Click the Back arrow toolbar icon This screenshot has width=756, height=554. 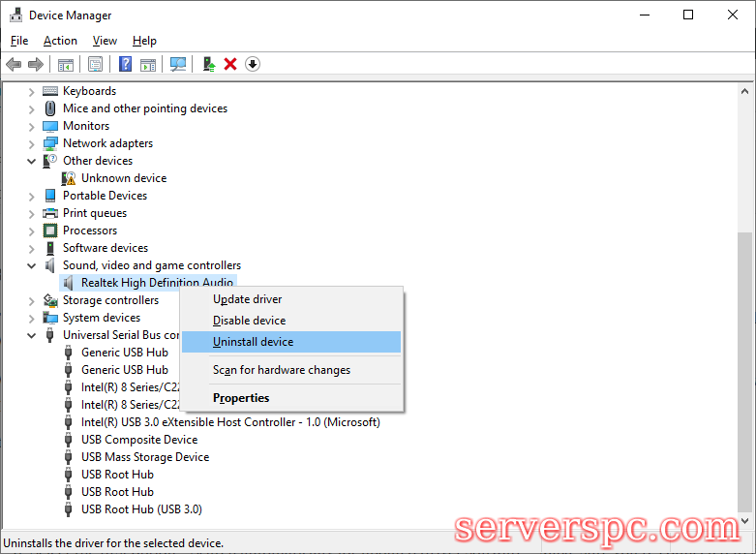point(14,64)
